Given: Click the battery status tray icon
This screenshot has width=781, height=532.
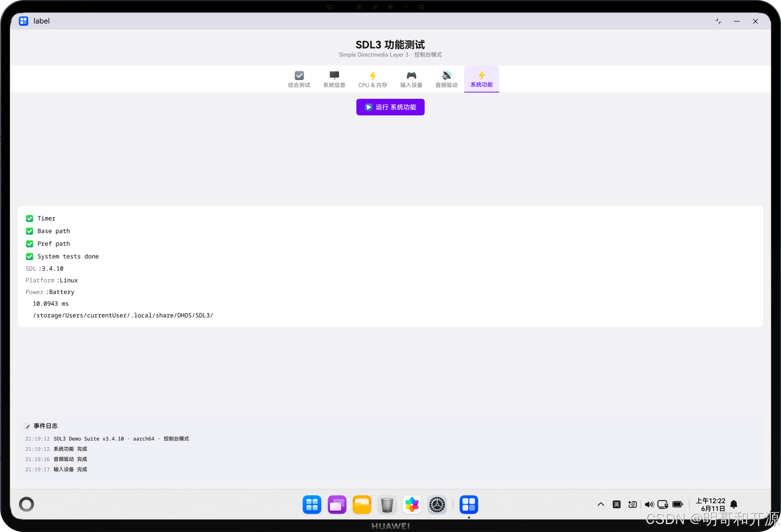Looking at the screenshot, I should pos(678,504).
